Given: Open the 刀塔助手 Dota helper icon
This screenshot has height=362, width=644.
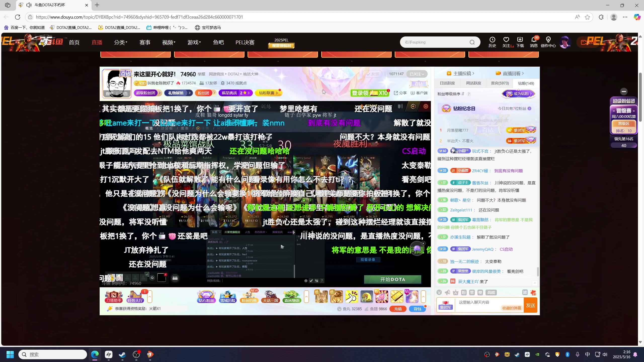Looking at the screenshot, I should tap(114, 297).
